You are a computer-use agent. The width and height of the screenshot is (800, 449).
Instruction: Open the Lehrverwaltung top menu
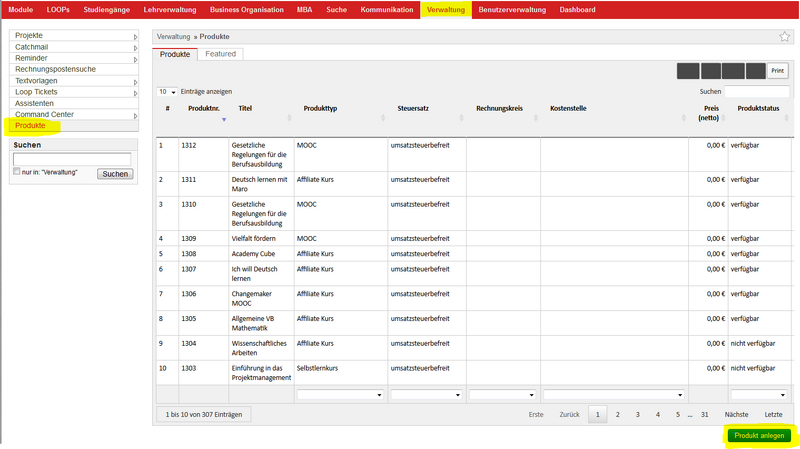[x=170, y=10]
